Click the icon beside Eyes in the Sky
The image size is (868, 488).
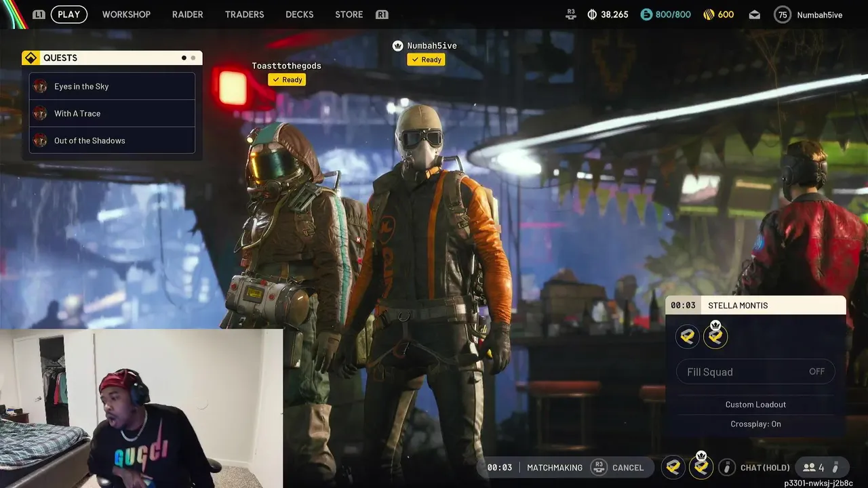[x=40, y=86]
